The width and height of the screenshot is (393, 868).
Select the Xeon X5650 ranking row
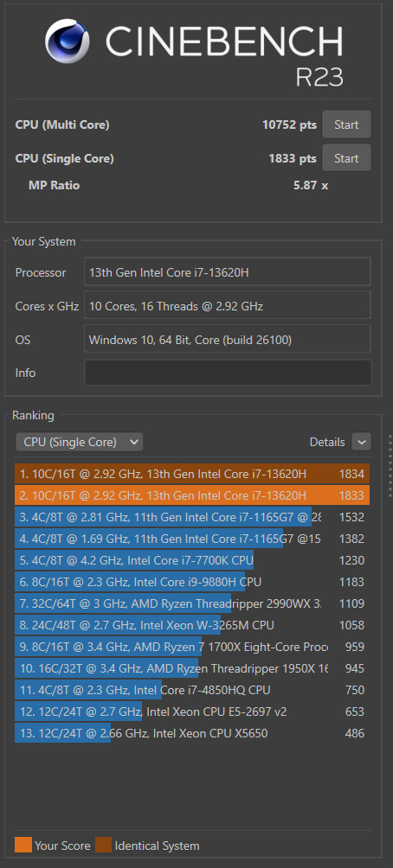pyautogui.click(x=192, y=733)
